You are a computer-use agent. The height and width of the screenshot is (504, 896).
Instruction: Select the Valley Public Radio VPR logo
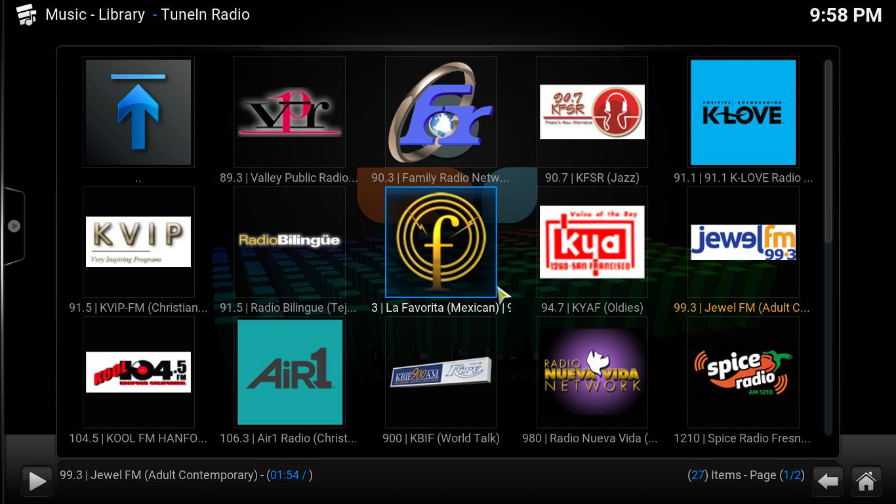tap(290, 112)
